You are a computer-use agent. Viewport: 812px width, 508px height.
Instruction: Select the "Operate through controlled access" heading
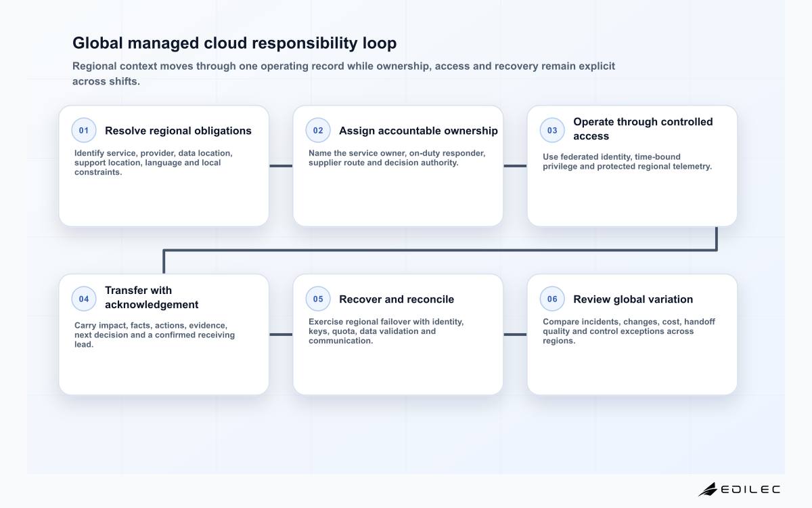[x=643, y=129]
